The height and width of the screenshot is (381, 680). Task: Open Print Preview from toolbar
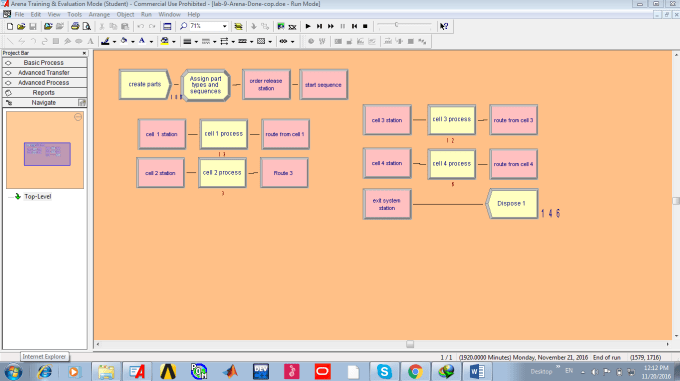click(x=87, y=26)
